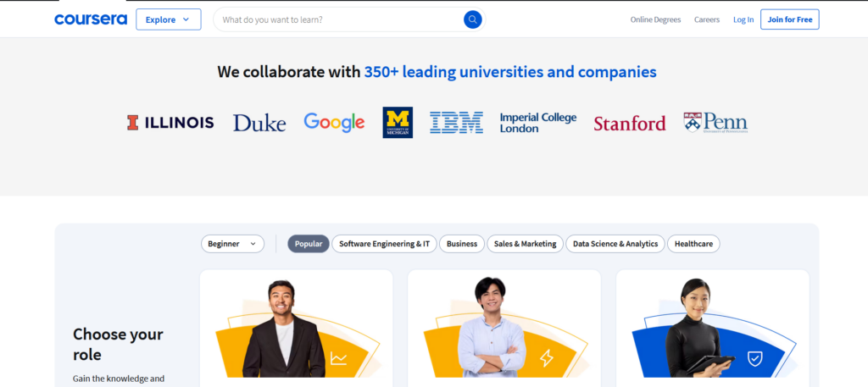This screenshot has height=387, width=868.
Task: Open the Penn partner logo
Action: [715, 123]
